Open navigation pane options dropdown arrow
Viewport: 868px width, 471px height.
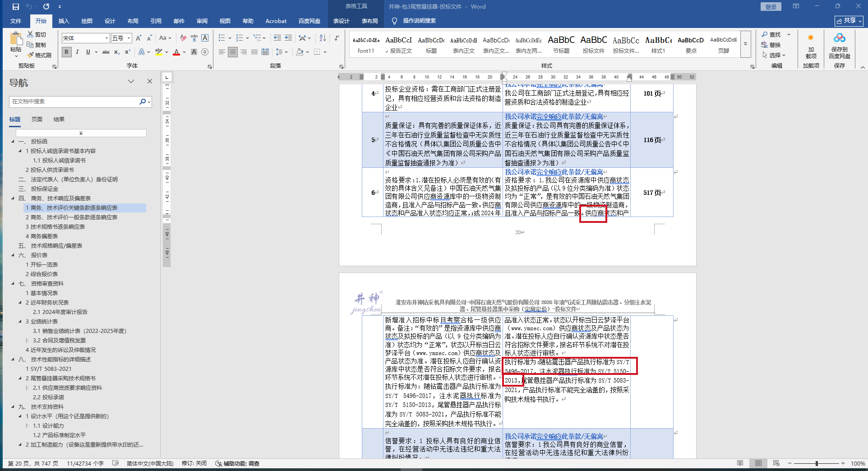(131, 82)
